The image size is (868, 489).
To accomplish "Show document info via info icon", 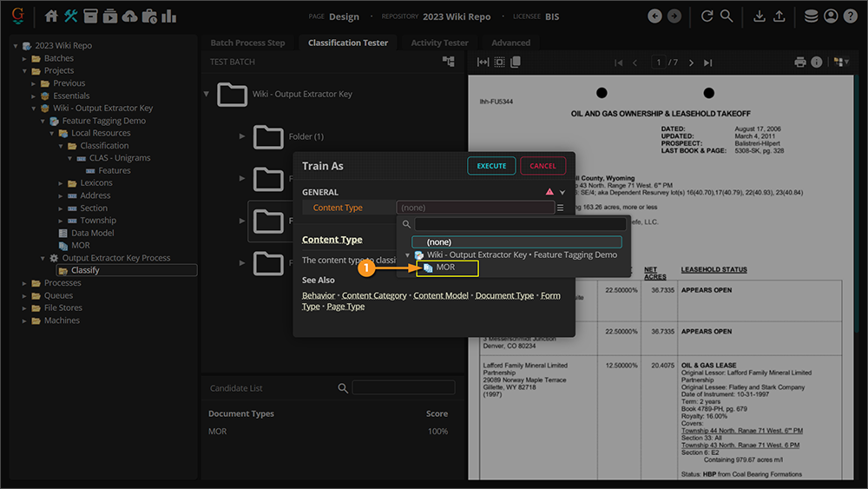I will tap(816, 63).
